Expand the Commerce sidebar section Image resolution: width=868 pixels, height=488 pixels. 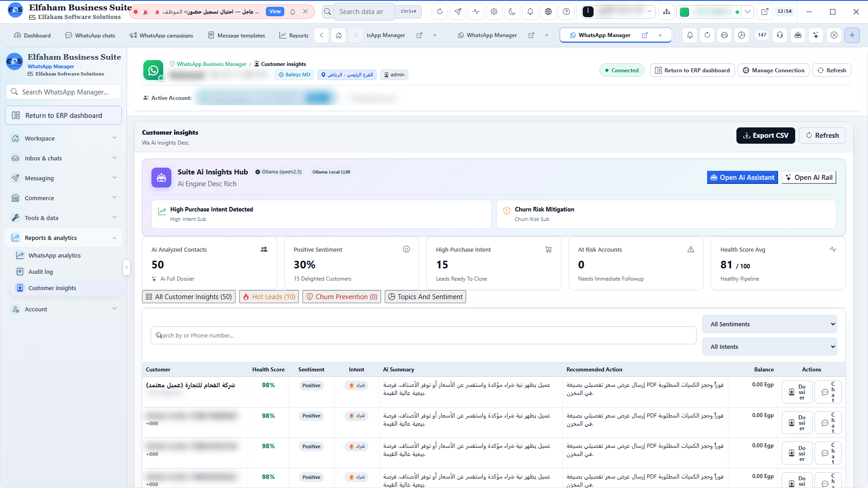tap(64, 198)
